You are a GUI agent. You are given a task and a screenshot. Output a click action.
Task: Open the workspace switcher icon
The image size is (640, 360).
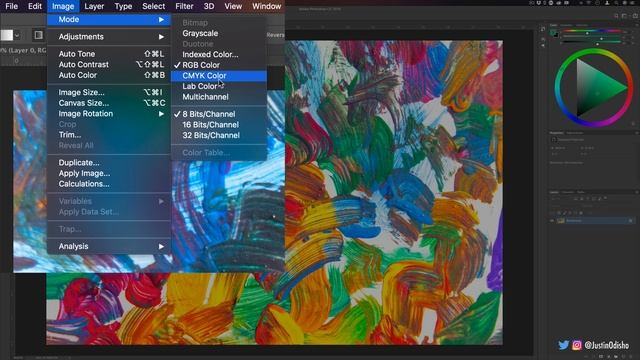[x=625, y=16]
